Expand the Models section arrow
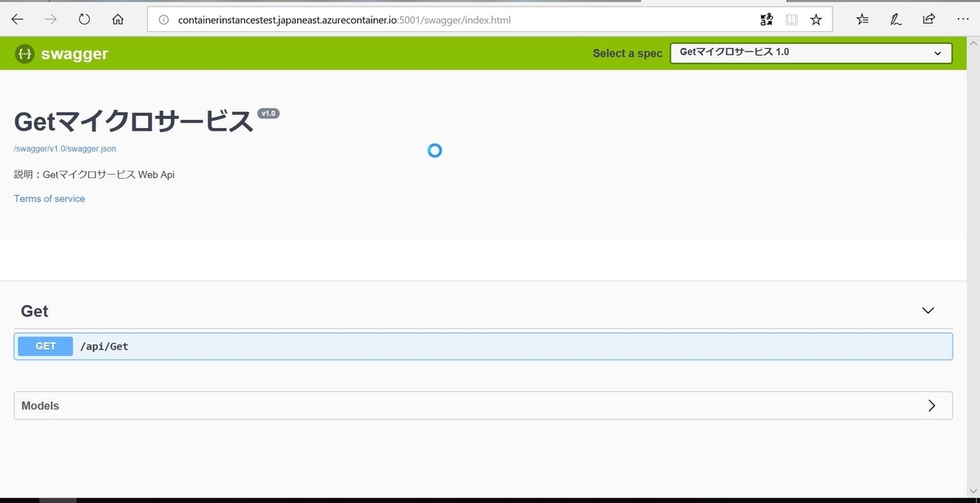The image size is (980, 503). coord(932,406)
